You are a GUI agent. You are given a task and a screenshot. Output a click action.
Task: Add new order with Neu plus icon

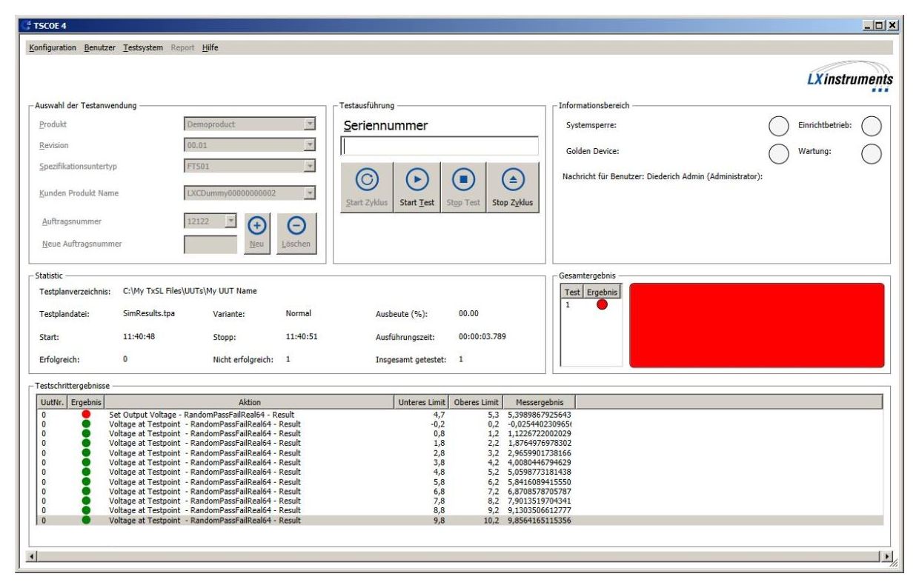tap(256, 225)
